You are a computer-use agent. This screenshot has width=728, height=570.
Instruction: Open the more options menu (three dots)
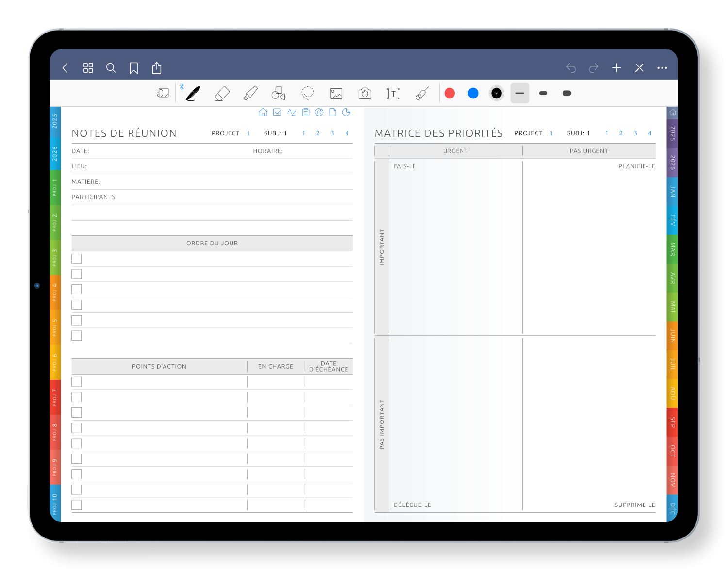coord(662,68)
